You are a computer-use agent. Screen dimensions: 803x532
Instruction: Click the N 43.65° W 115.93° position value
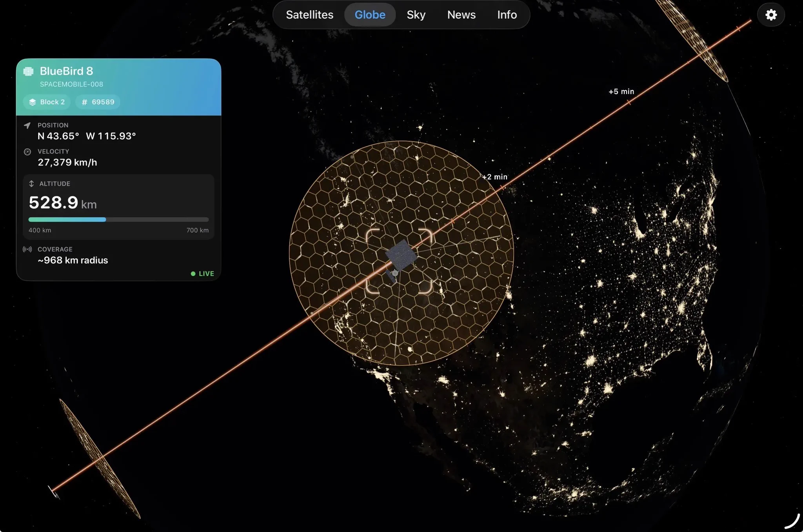(87, 136)
